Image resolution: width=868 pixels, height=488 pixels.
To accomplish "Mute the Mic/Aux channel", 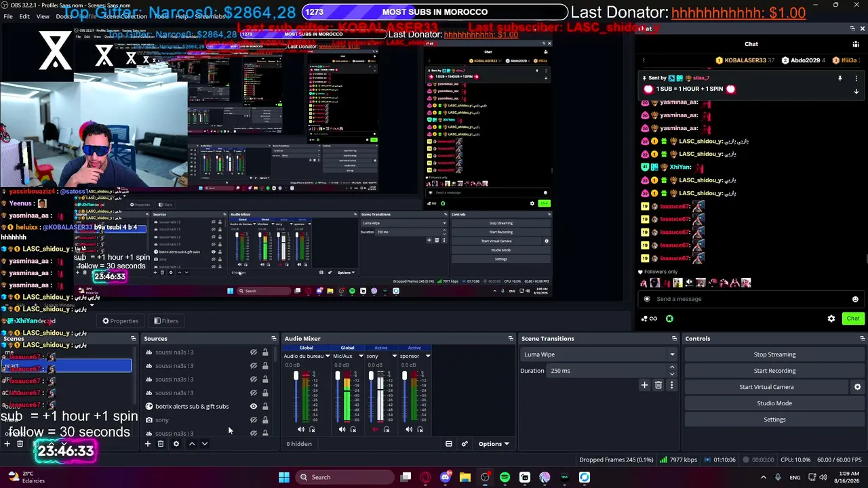I will pos(342,430).
